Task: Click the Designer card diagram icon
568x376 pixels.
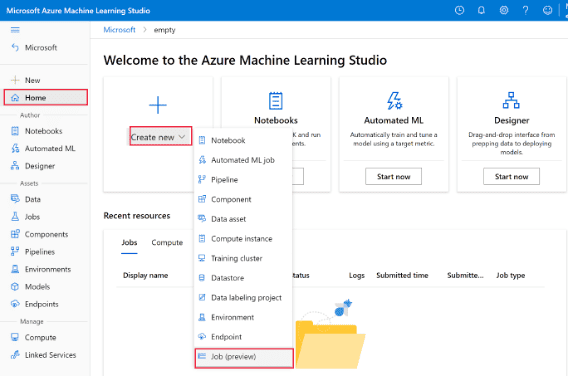Action: tap(511, 100)
